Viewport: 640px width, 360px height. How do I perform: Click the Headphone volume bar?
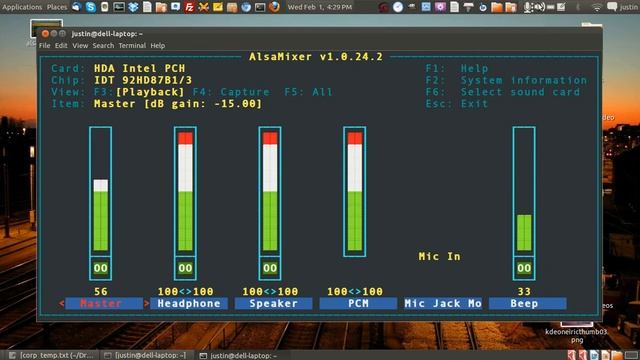[x=185, y=191]
